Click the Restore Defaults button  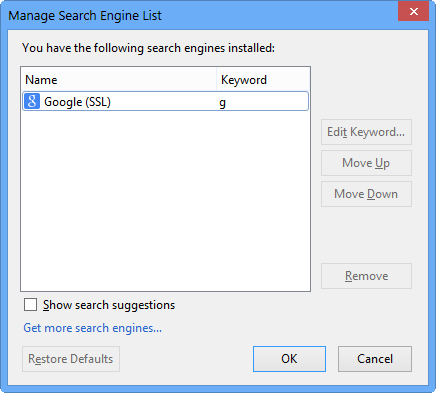click(x=71, y=359)
